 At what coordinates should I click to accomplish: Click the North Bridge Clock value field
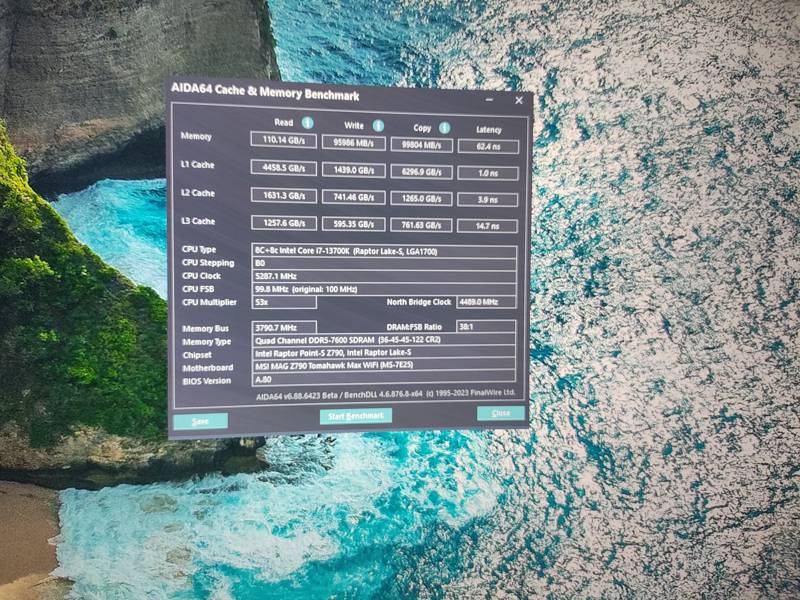click(486, 302)
